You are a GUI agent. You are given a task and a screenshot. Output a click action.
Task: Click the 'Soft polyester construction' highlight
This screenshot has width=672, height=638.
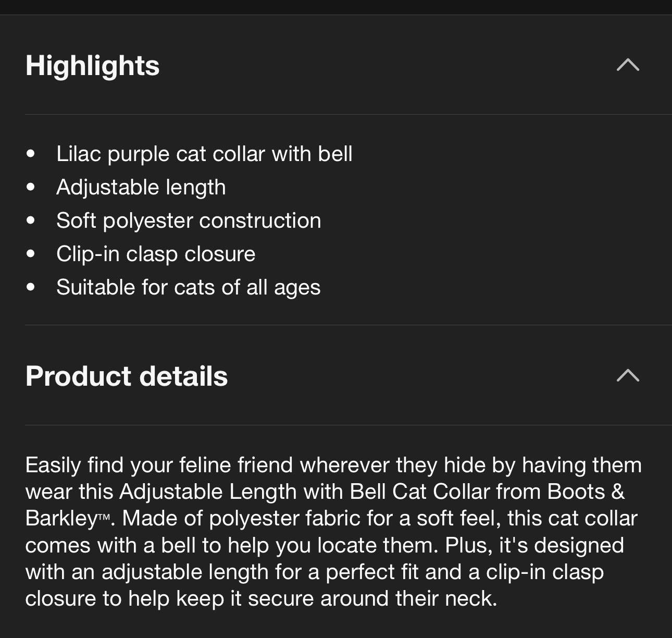(x=189, y=220)
